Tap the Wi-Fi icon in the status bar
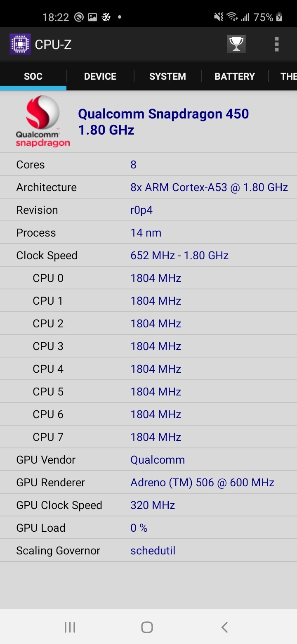This screenshot has width=297, height=644. [232, 17]
